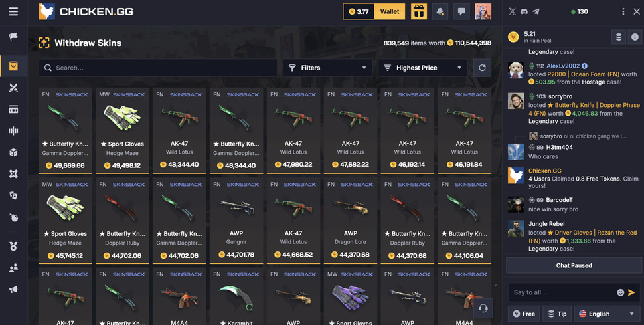
Task: Click the Tip button in chat
Action: tap(557, 314)
